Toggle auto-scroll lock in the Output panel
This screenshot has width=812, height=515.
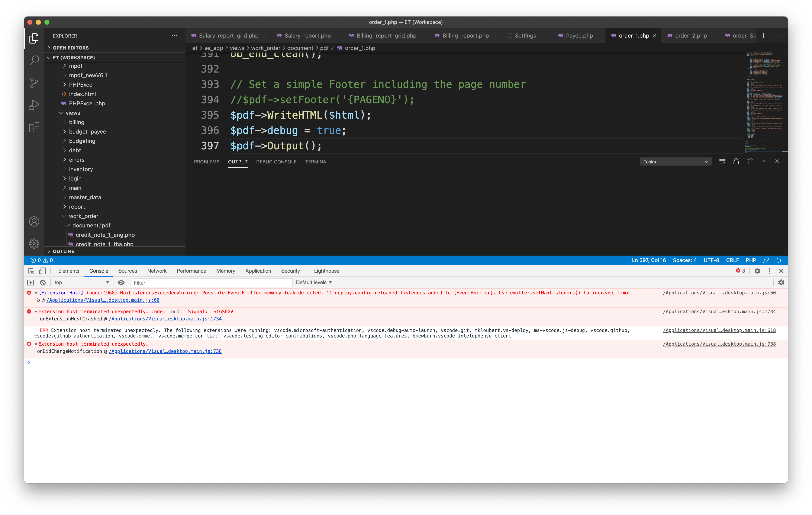click(736, 161)
